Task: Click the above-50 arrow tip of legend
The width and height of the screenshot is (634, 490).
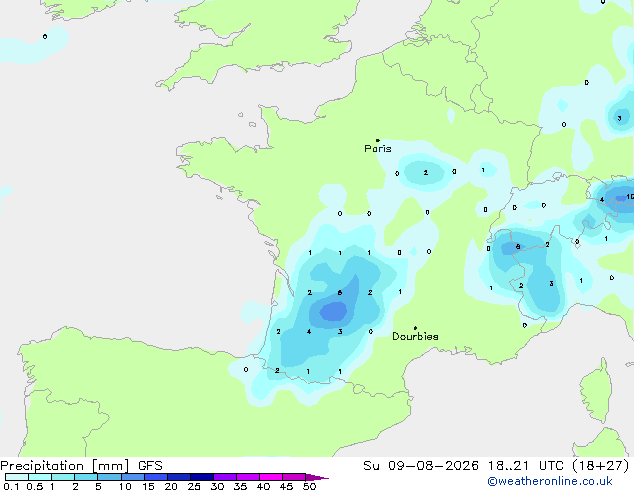Action: click(x=317, y=477)
